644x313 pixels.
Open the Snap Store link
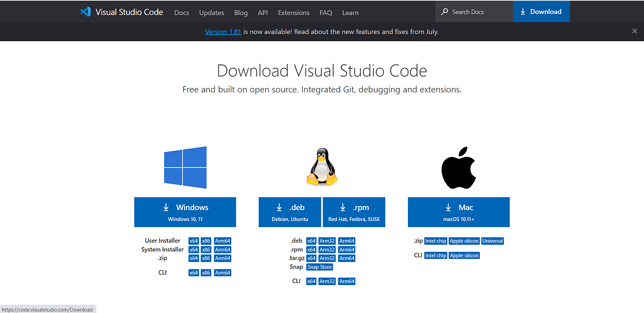[x=320, y=267]
